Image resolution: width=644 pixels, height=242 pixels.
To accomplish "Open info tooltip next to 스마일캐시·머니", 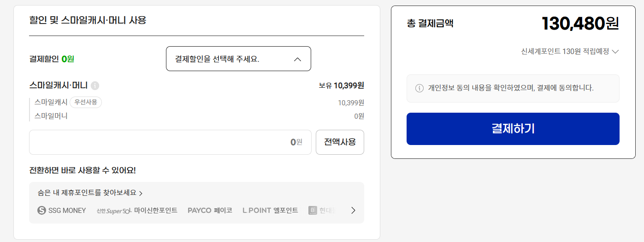I will coord(95,85).
